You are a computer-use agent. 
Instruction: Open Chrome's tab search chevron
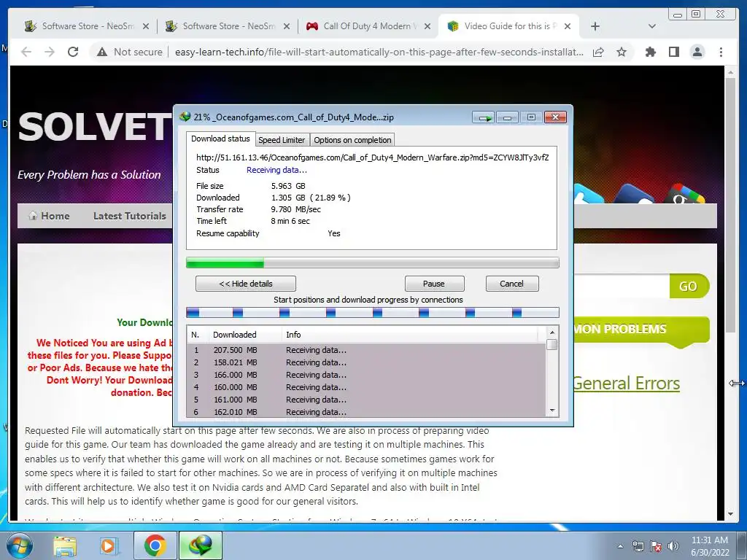point(652,26)
